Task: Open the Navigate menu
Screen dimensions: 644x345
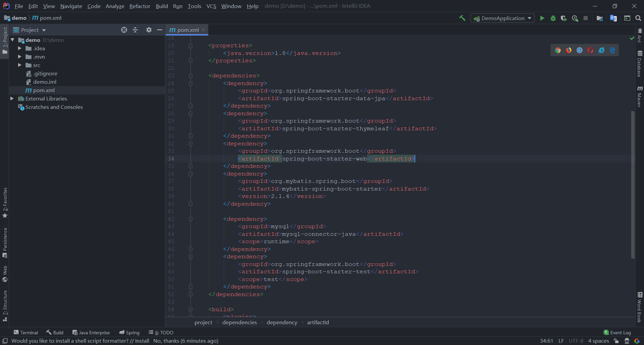Action: tap(71, 6)
